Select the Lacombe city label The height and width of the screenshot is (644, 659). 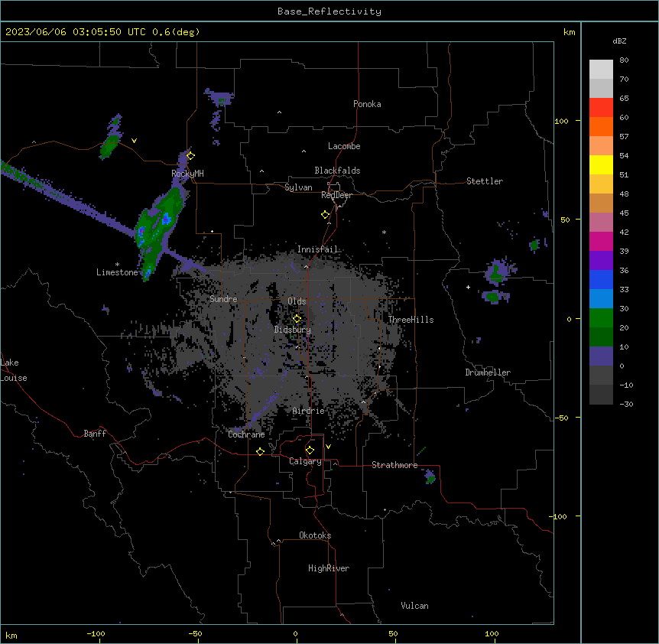pyautogui.click(x=344, y=146)
